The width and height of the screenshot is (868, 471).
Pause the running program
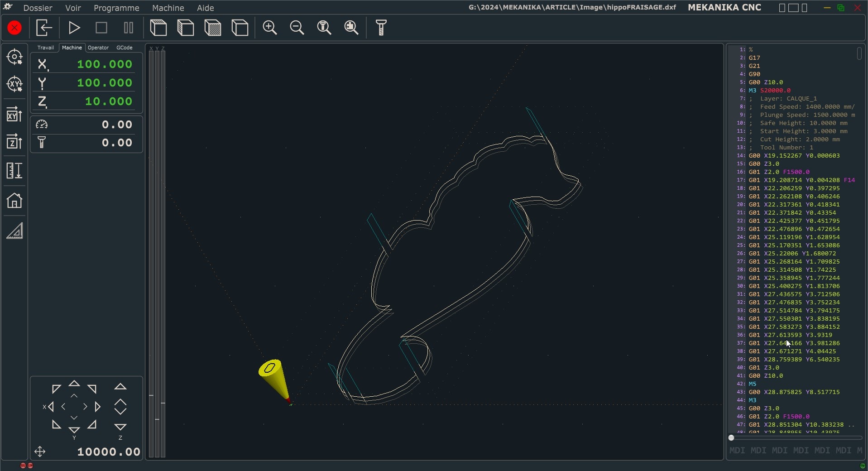128,28
